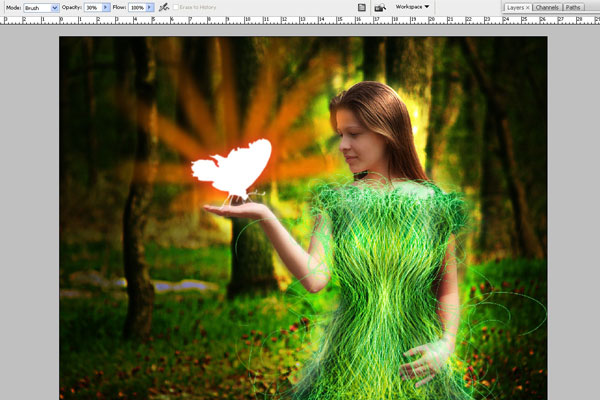The width and height of the screenshot is (600, 400).
Task: Switch to the Layers tab
Action: [514, 7]
